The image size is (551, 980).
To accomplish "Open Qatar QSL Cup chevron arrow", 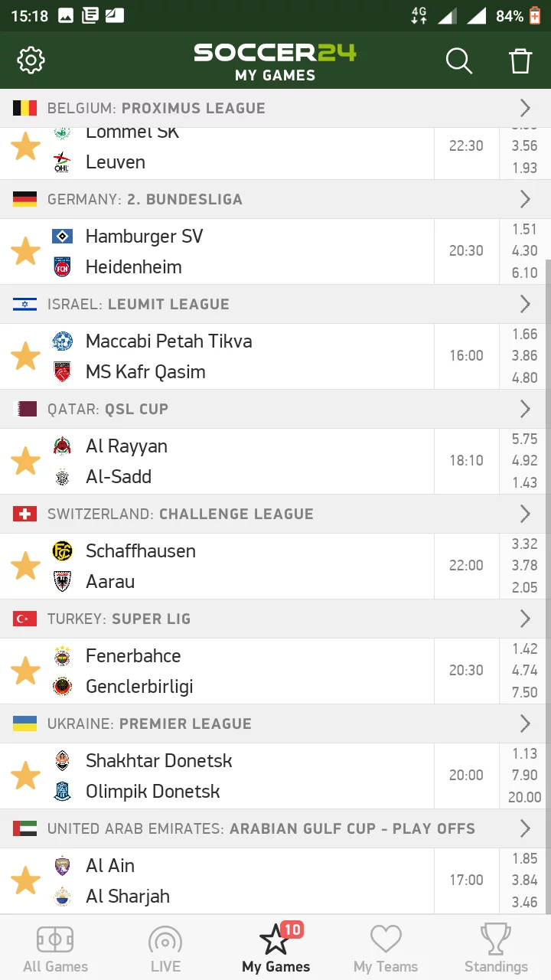I will [525, 409].
